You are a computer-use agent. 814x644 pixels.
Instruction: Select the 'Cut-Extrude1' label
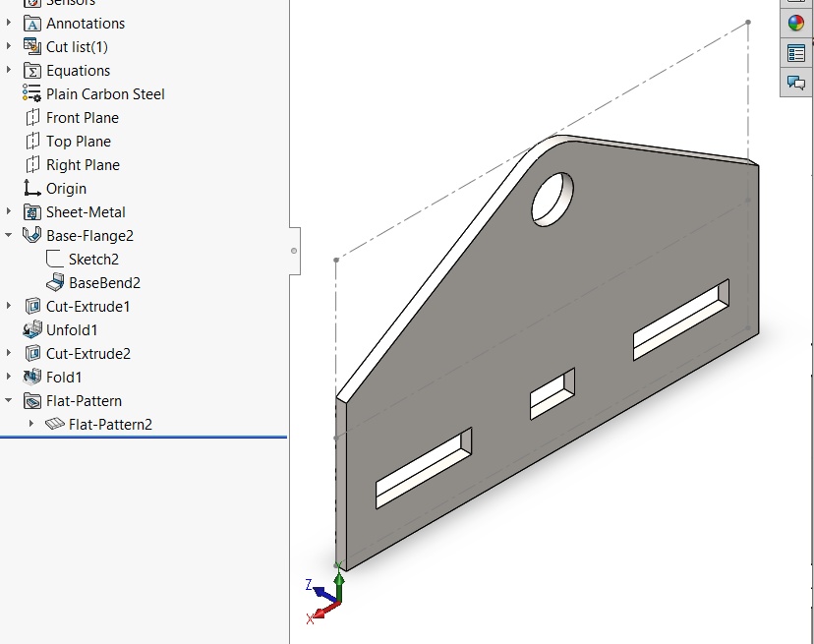point(87,307)
